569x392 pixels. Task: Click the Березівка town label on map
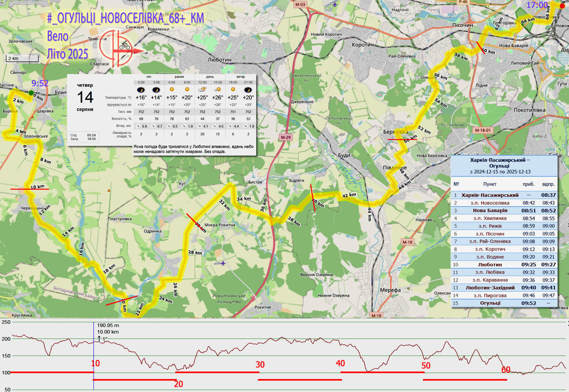click(x=395, y=132)
